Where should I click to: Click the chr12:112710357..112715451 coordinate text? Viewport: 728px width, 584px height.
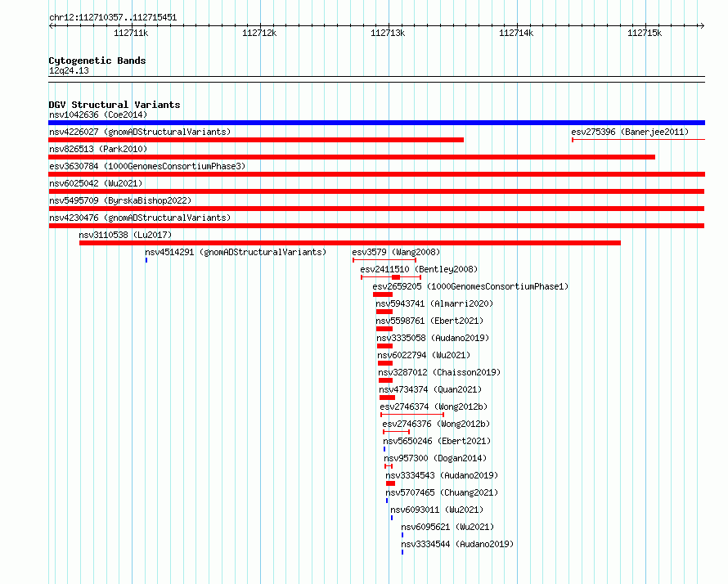coord(113,18)
